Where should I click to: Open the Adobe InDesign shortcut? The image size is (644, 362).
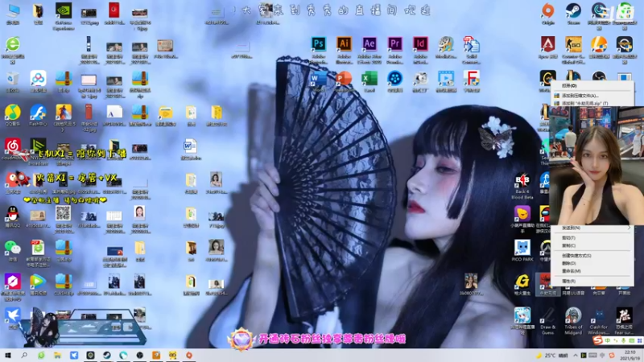pos(420,44)
